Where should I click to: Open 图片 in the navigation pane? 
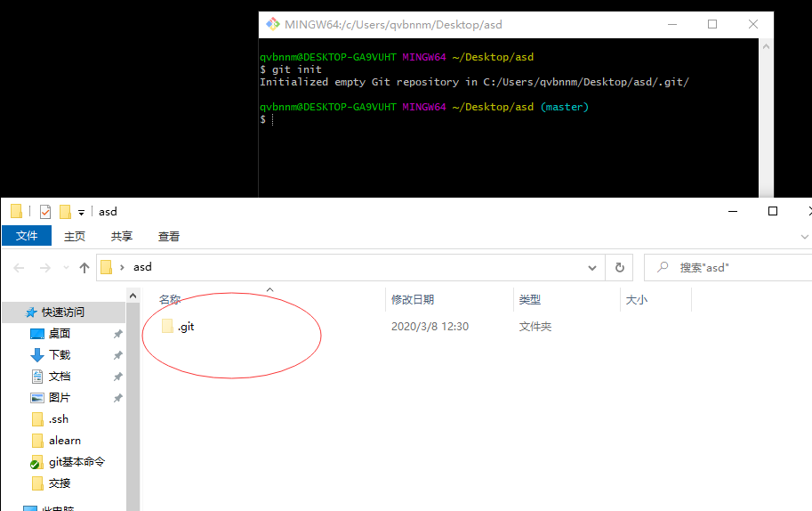click(60, 398)
